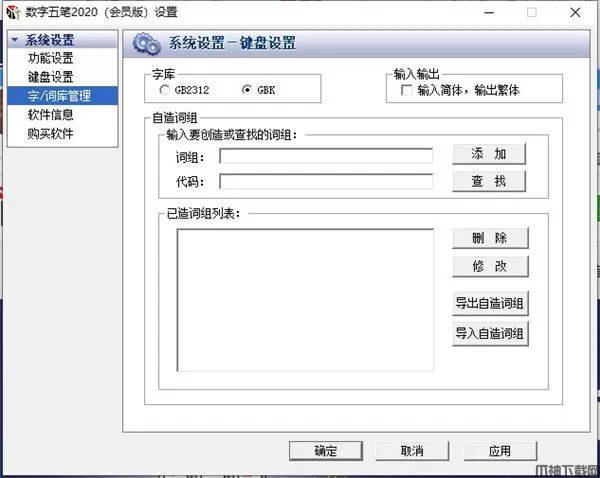The width and height of the screenshot is (600, 478).
Task: Focus the 代码 input field
Action: [x=326, y=181]
